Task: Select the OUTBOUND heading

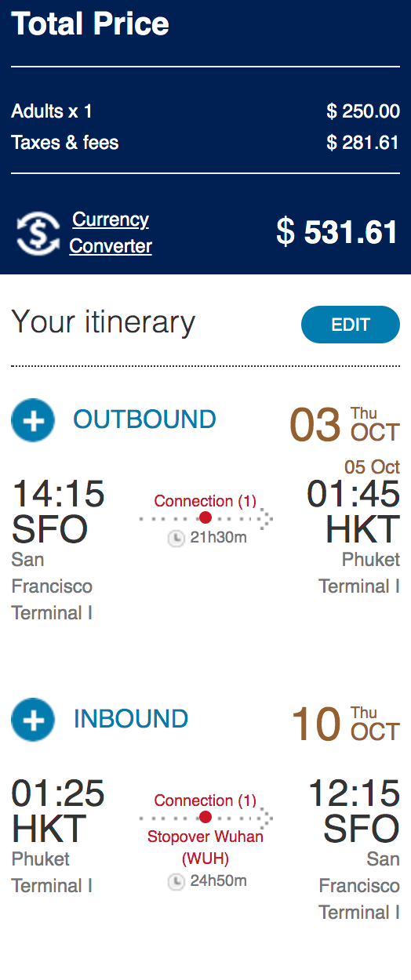Action: [x=144, y=419]
